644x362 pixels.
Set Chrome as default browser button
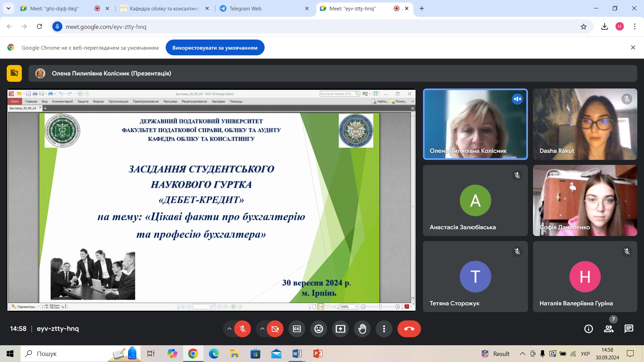click(215, 48)
